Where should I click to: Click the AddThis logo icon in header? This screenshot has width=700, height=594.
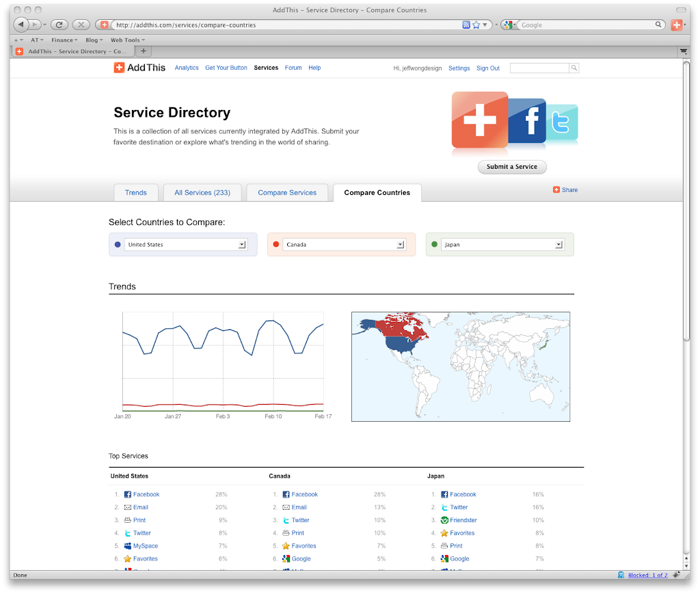(119, 68)
